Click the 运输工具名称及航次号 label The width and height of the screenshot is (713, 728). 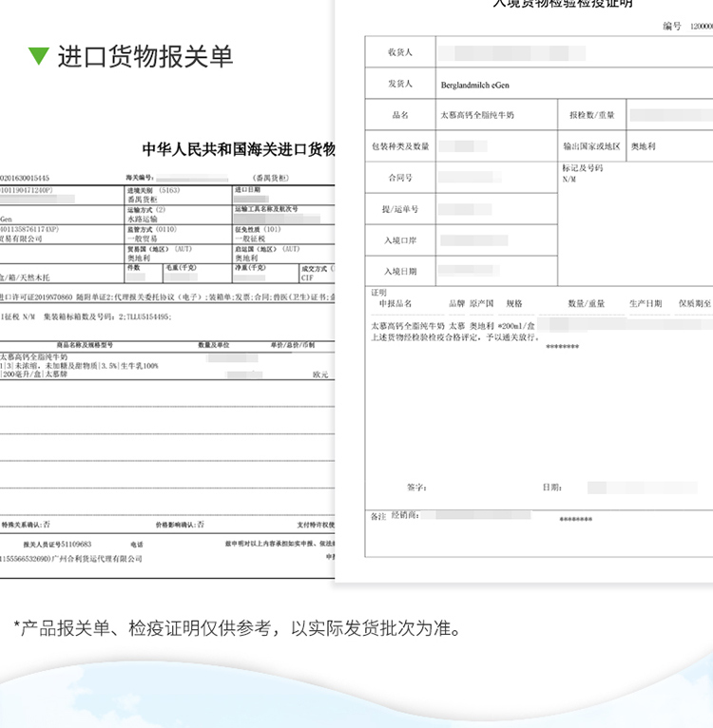266,209
